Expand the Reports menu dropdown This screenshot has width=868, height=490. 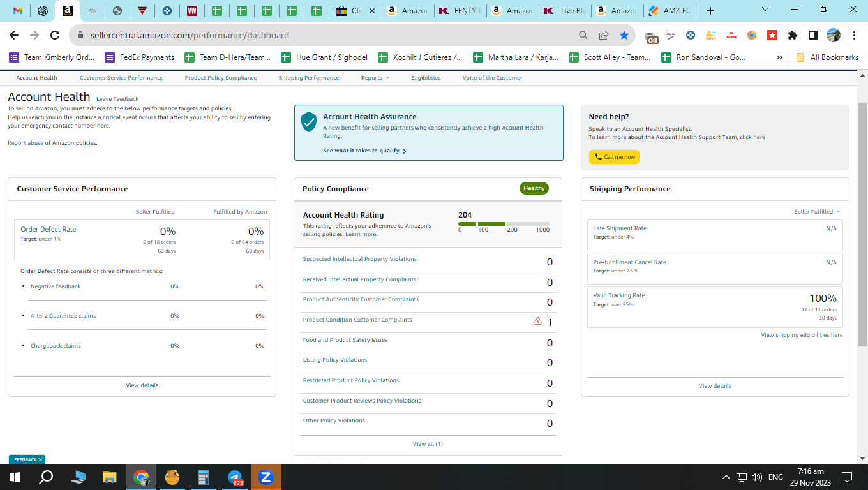pos(375,78)
